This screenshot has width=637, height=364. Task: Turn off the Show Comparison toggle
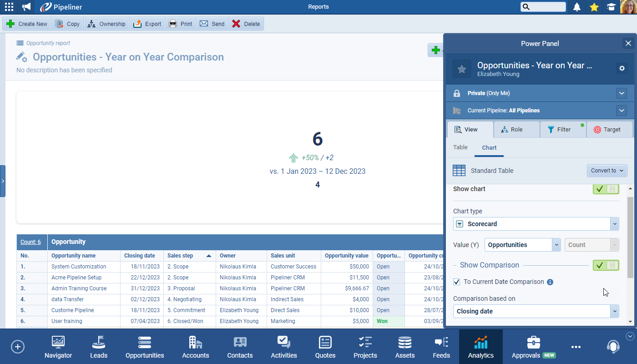(x=606, y=265)
